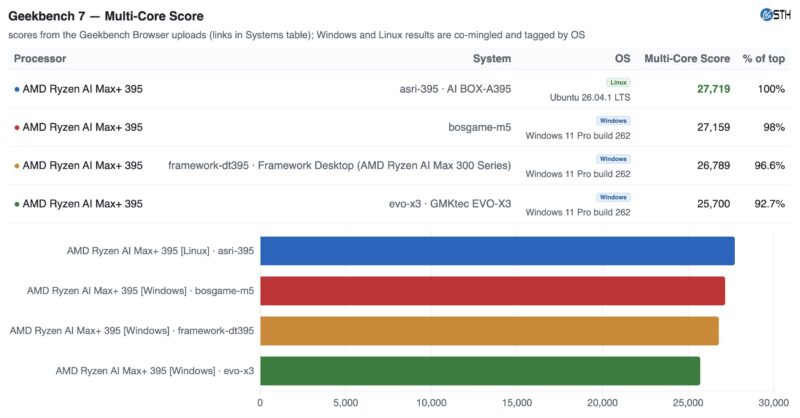Click Windows 11 Pro build text in bosgame-m5 row

pos(578,136)
